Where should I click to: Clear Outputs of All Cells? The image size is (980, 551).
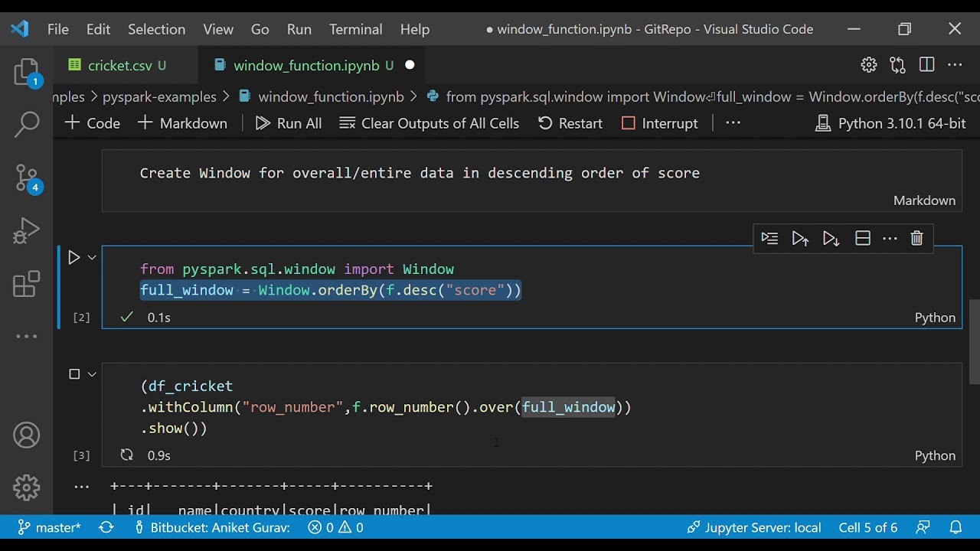click(x=430, y=123)
